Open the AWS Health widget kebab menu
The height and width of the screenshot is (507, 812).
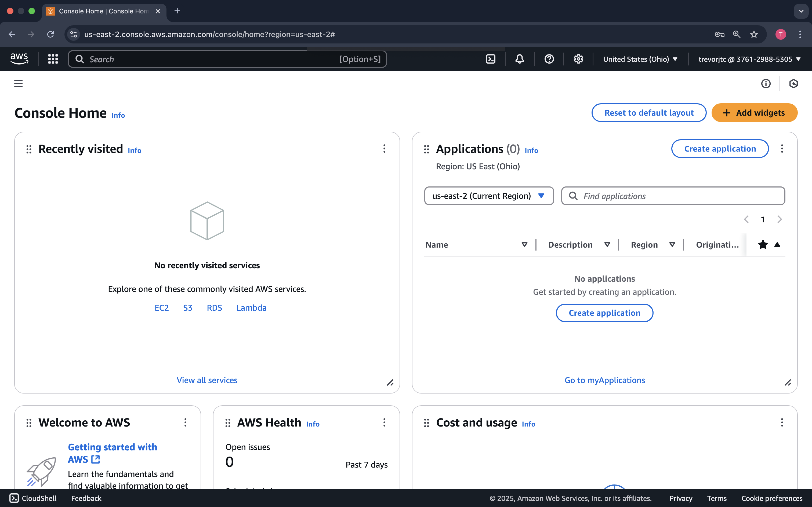coord(384,422)
